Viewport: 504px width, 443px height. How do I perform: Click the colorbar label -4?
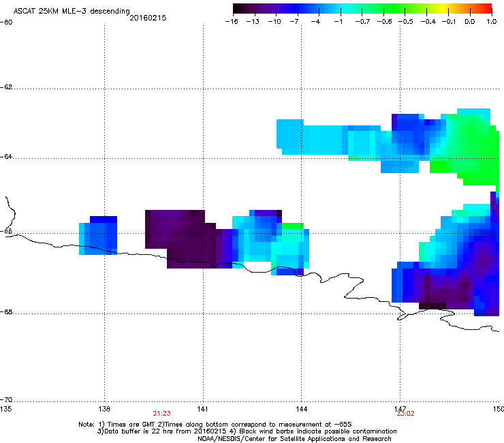(x=315, y=22)
